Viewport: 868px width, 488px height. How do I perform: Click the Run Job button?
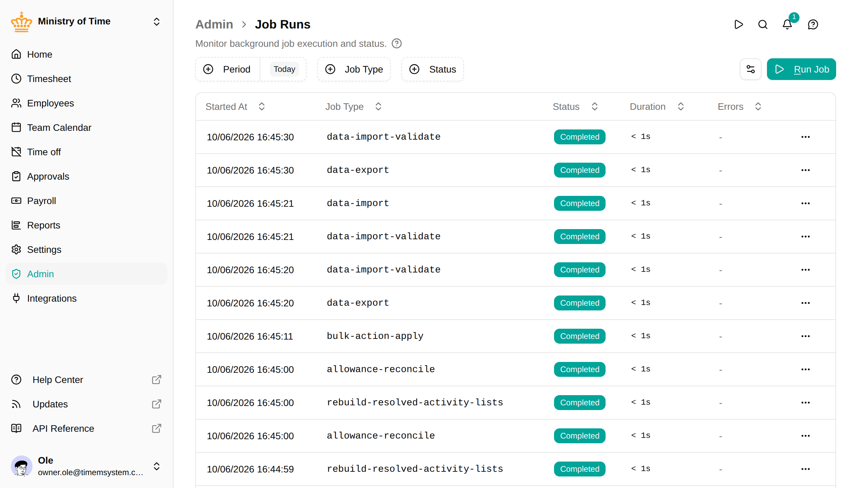click(802, 69)
